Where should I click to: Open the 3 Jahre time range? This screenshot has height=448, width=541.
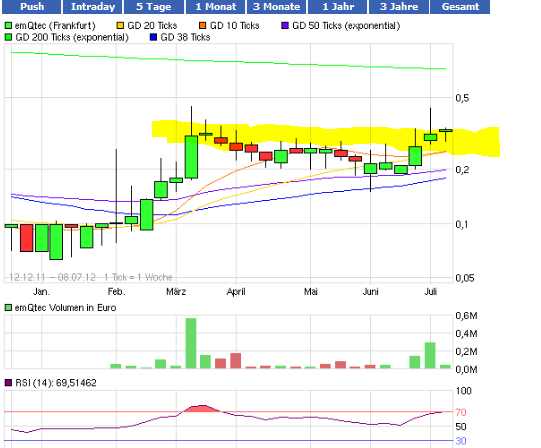[x=399, y=7]
